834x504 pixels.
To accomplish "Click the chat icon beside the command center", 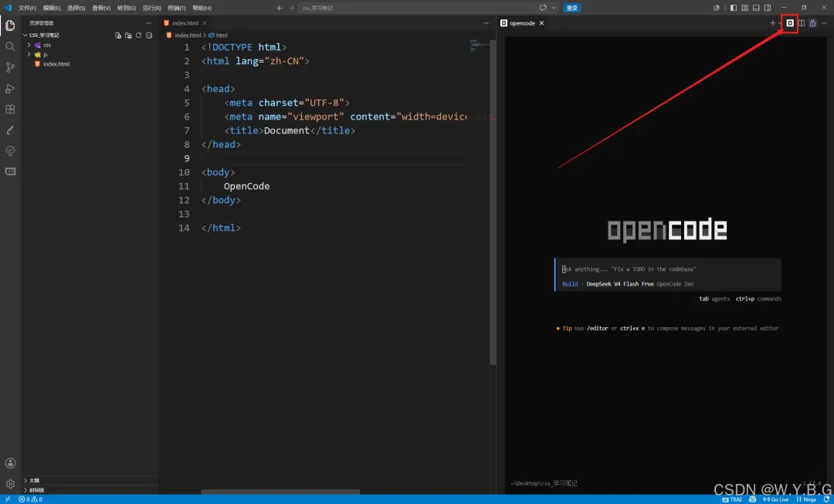I will (x=543, y=8).
